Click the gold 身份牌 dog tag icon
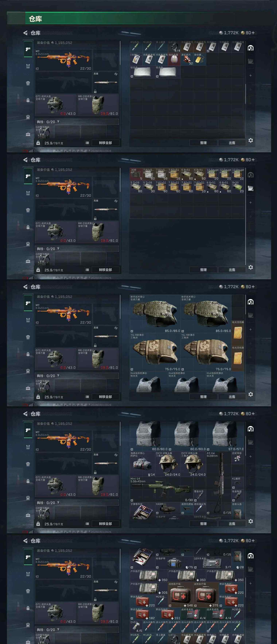277x644 pixels. (x=200, y=59)
